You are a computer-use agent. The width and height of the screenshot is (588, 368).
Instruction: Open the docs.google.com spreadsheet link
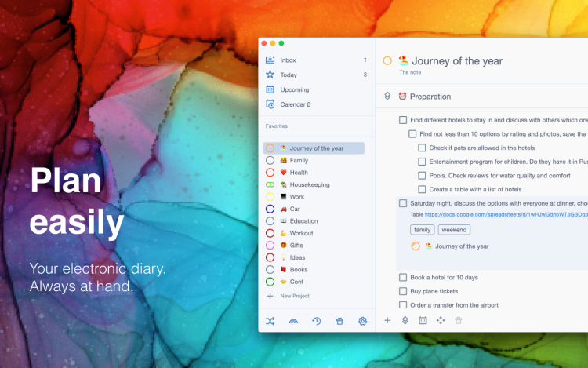506,214
